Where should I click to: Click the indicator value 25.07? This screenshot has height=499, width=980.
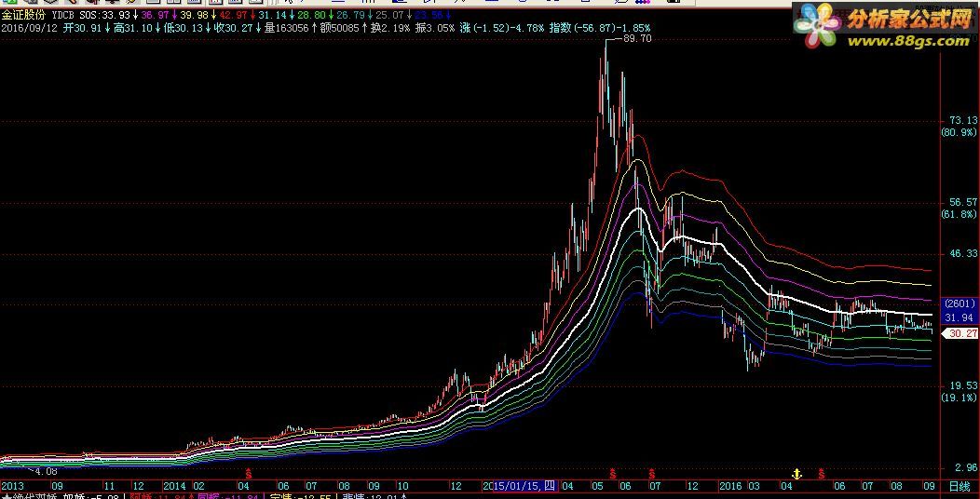390,15
